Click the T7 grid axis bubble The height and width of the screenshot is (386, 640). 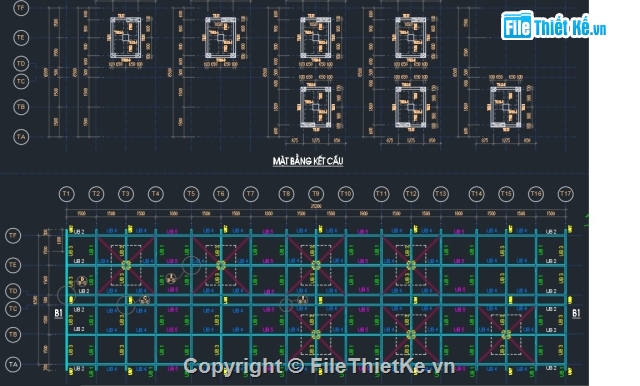tap(251, 194)
